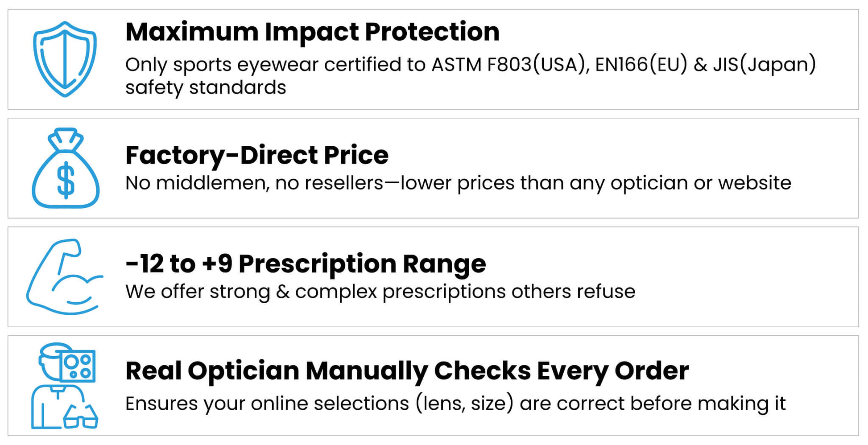Click the "safety standards" text line
This screenshot has width=868, height=445.
[x=206, y=88]
